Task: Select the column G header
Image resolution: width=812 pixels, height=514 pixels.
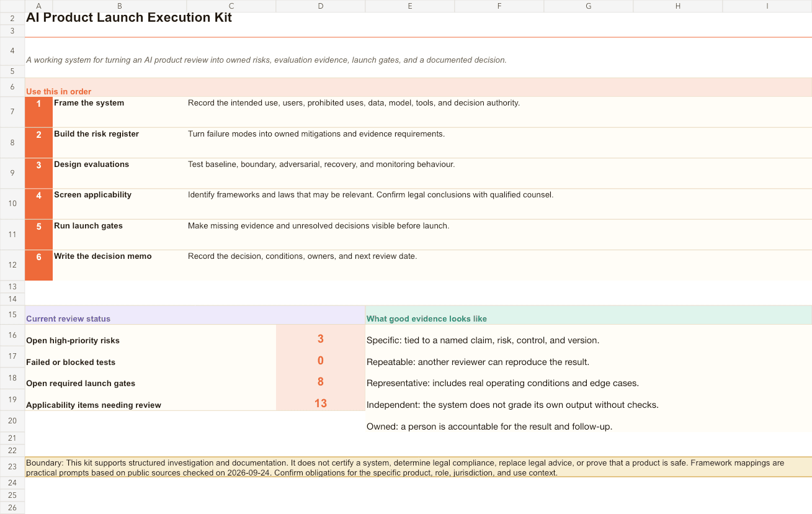Action: [589, 6]
